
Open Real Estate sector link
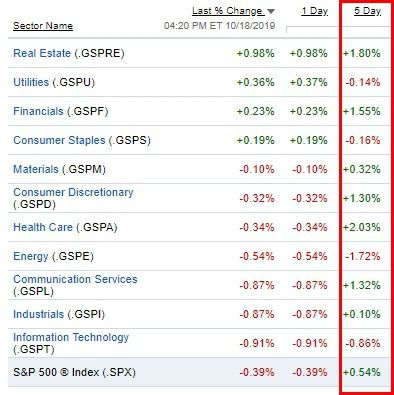(42, 53)
